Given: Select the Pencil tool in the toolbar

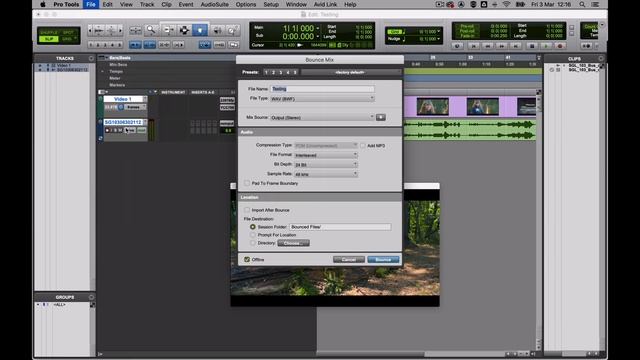Looking at the screenshot, I should pyautogui.click(x=232, y=30).
